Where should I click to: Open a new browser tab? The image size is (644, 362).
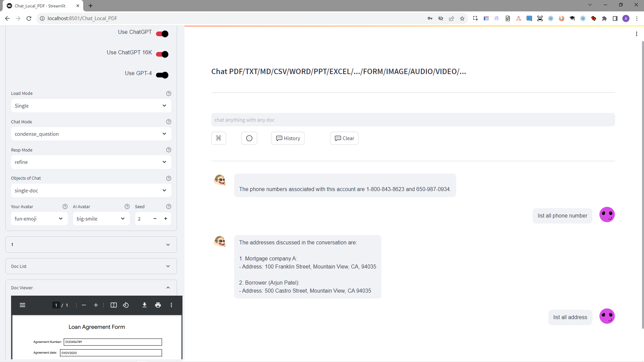(x=91, y=6)
